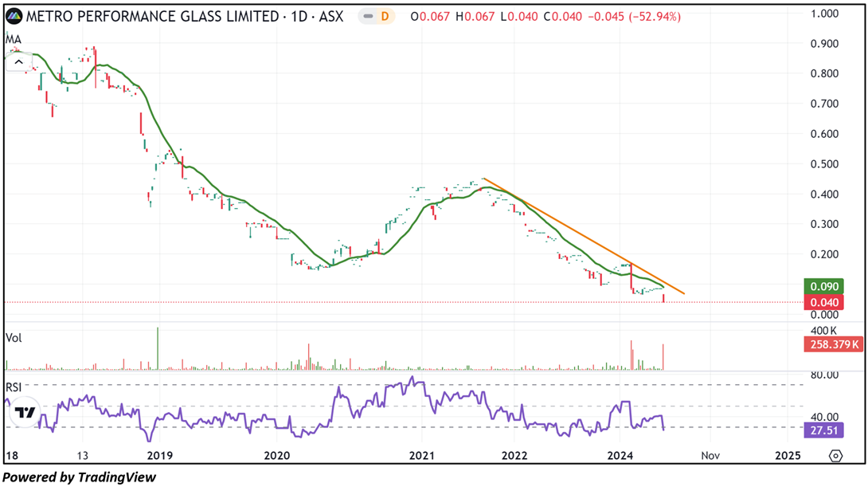
Task: Click the price change −0.045 (−52.94%)
Action: pos(634,17)
